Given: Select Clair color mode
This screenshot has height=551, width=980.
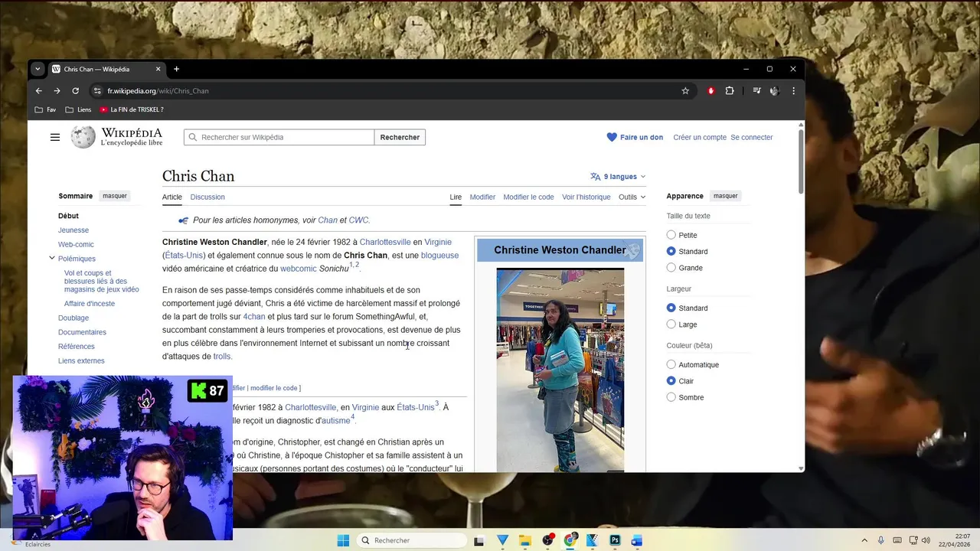Looking at the screenshot, I should click(x=671, y=381).
